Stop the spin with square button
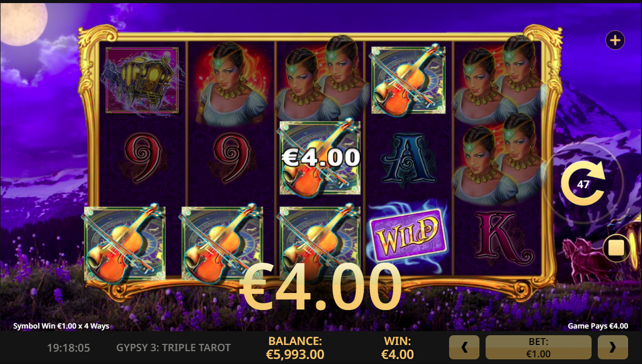Viewport: 642px width, 364px height. 616,248
